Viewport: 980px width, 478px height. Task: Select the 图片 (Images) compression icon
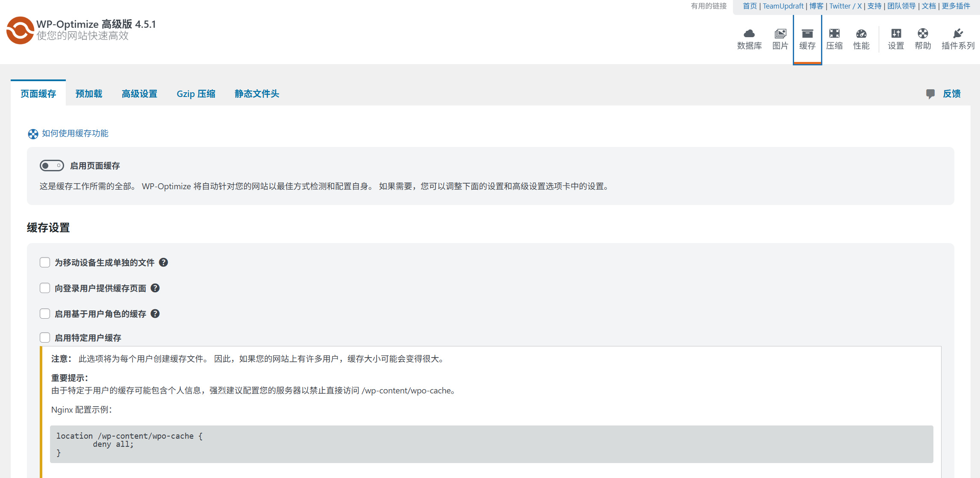780,38
